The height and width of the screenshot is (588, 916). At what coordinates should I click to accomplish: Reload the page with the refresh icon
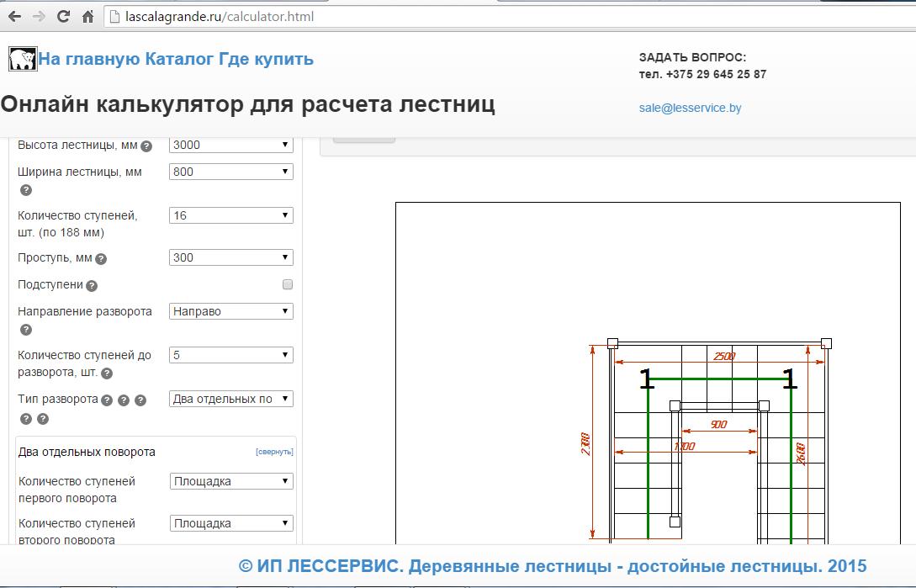(63, 16)
